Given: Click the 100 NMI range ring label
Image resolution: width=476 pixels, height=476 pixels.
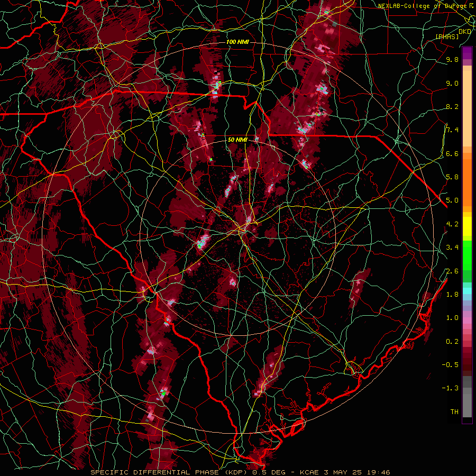Looking at the screenshot, I should (237, 42).
